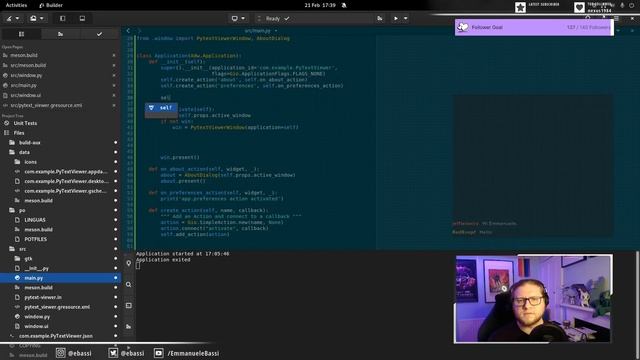Click the application output terminal area

[x=294, y=296]
